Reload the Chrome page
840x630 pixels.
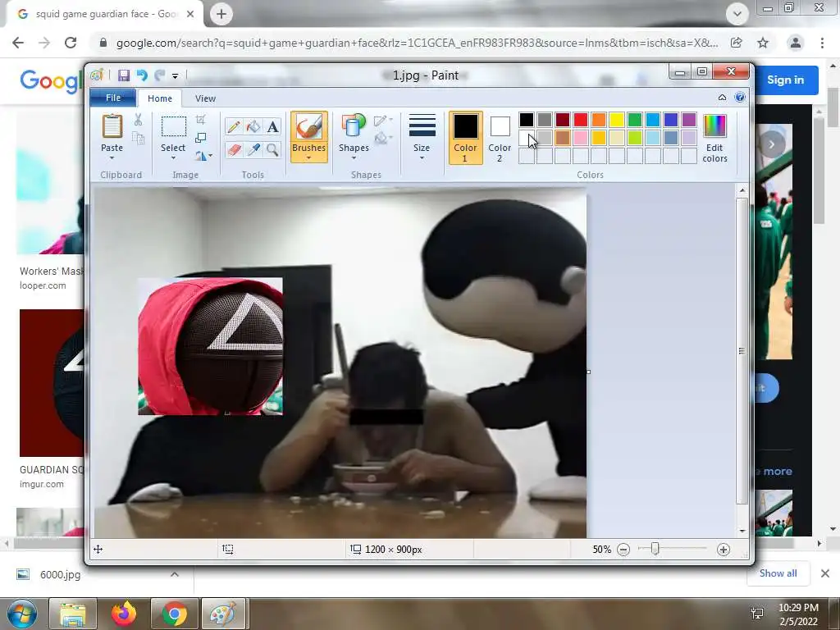click(71, 43)
